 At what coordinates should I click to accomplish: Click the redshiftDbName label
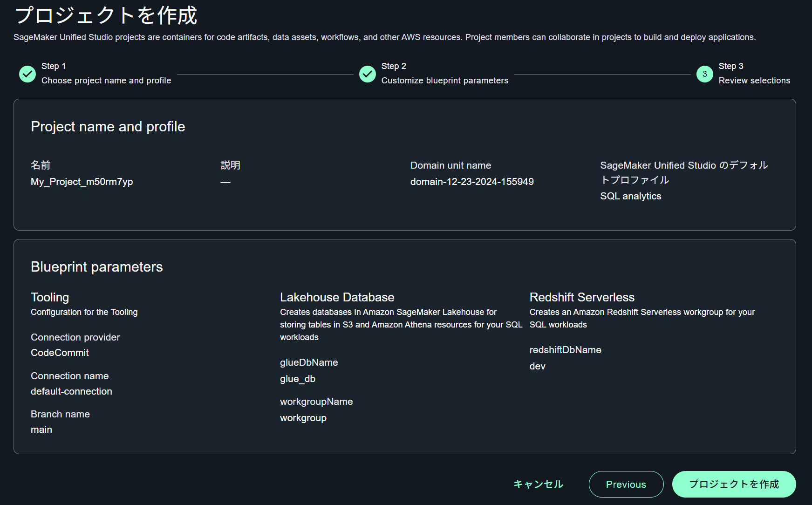(566, 350)
